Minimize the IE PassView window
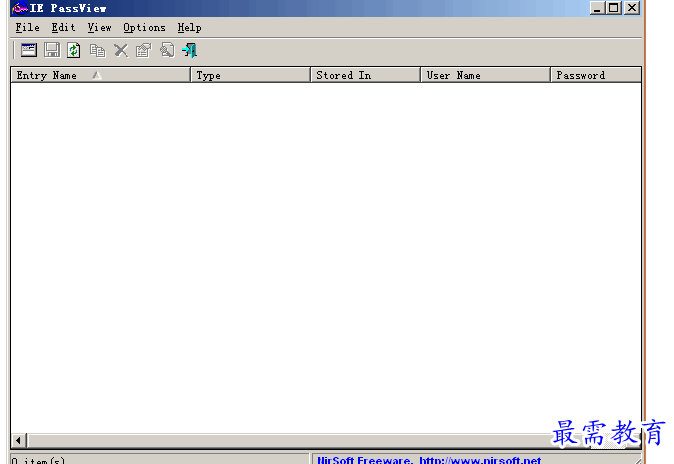Image resolution: width=674 pixels, height=464 pixels. point(596,8)
